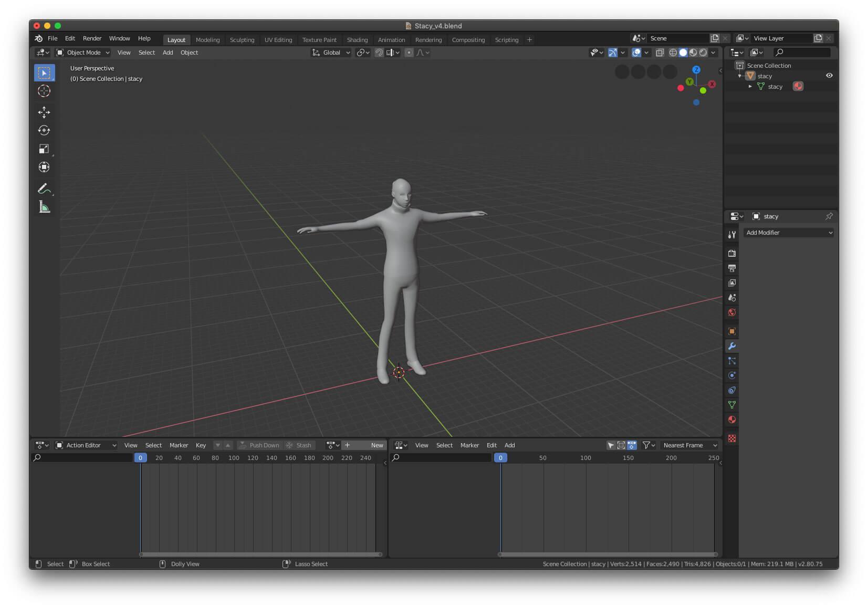This screenshot has width=868, height=608.
Task: Hide the stacy object with the eye toggle
Action: click(x=829, y=76)
